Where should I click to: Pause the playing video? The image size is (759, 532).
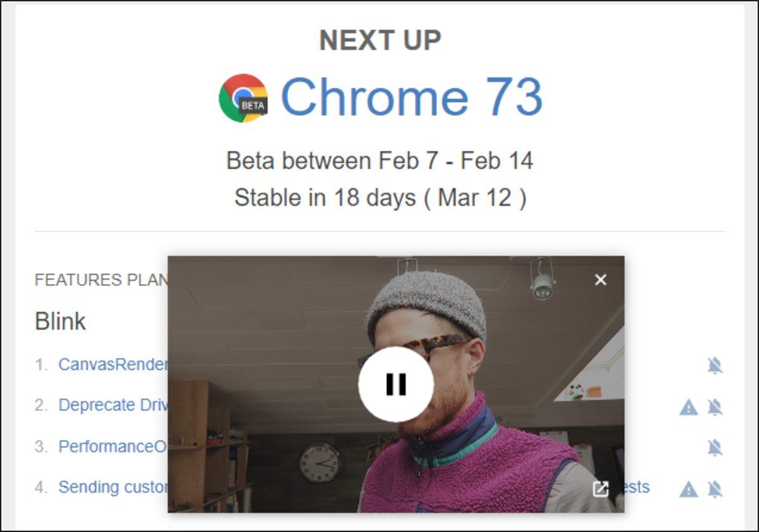[396, 383]
